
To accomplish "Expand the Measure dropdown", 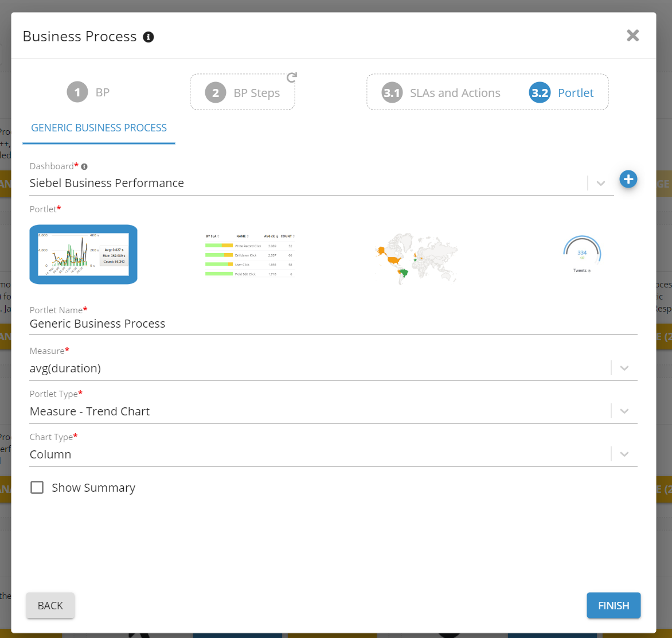I will [x=624, y=368].
